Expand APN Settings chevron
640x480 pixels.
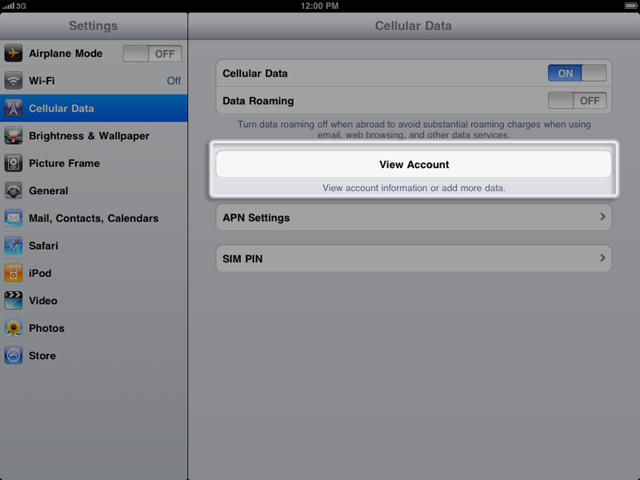tap(602, 217)
